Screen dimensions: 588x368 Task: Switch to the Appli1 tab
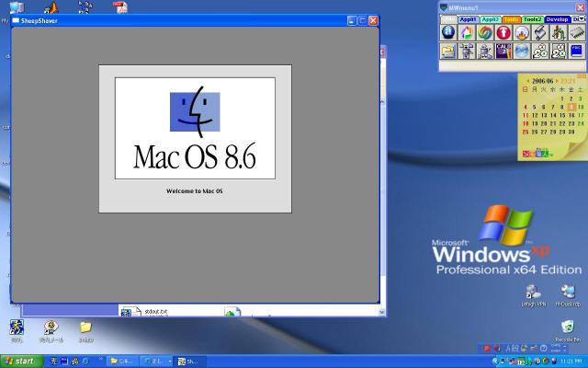[466, 18]
